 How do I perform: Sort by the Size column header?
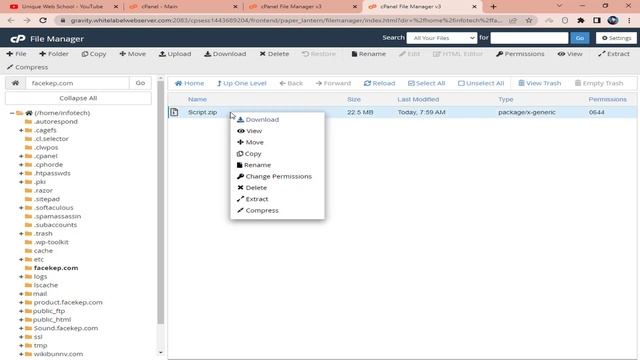(x=354, y=99)
